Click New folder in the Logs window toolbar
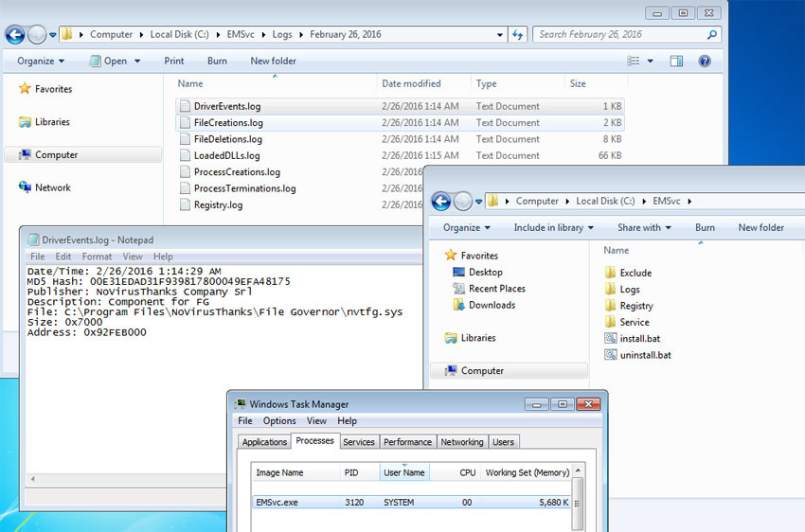This screenshot has height=532, width=805. [x=273, y=61]
